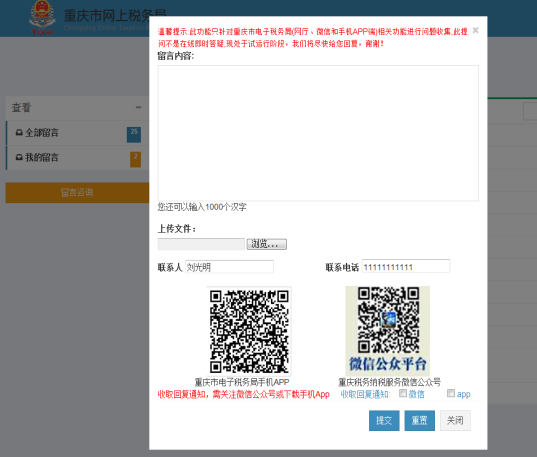The width and height of the screenshot is (537, 457).
Task: Reset the form with 重置 button
Action: coord(420,420)
